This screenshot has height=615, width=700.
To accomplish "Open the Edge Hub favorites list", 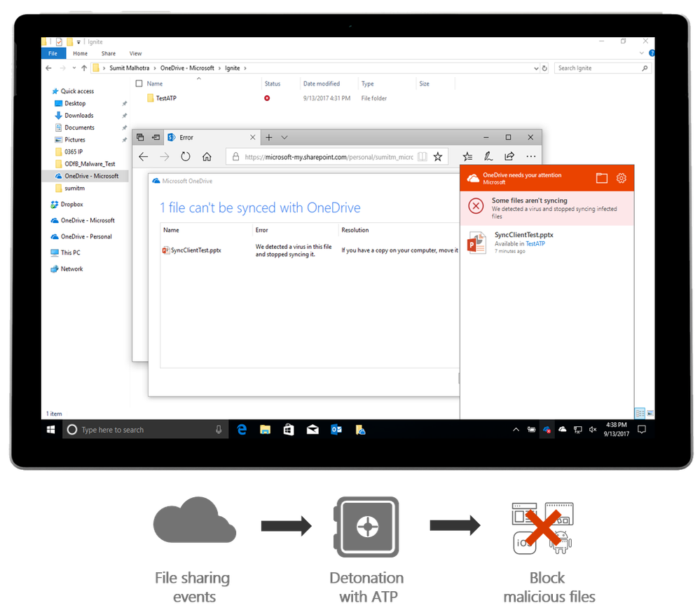I will coord(467,156).
